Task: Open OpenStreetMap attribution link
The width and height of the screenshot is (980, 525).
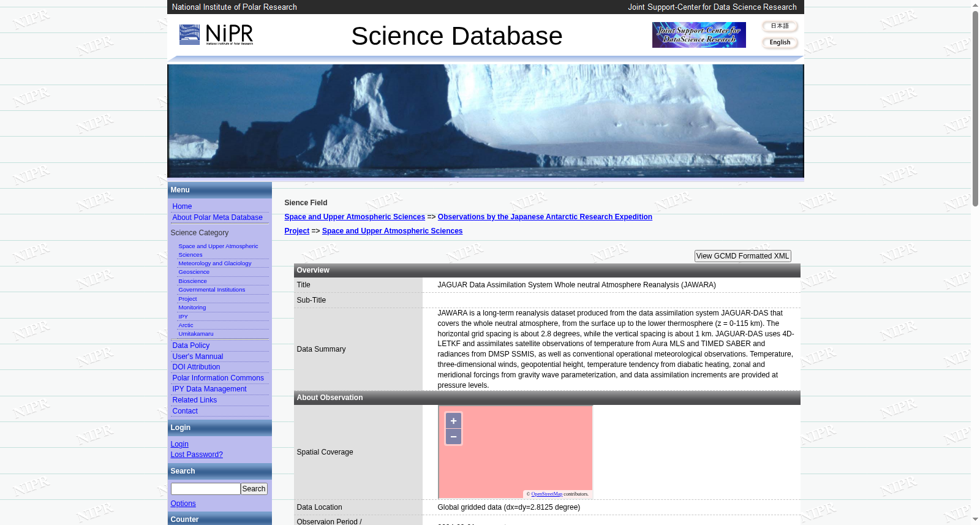Action: pyautogui.click(x=546, y=494)
